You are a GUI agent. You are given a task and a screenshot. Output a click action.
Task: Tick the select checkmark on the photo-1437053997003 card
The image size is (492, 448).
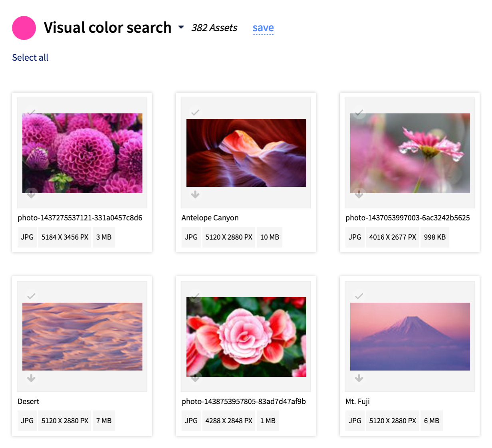359,112
